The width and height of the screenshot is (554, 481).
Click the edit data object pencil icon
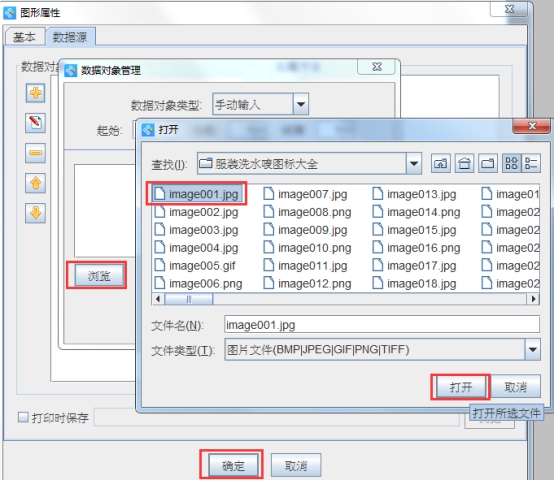[35, 123]
